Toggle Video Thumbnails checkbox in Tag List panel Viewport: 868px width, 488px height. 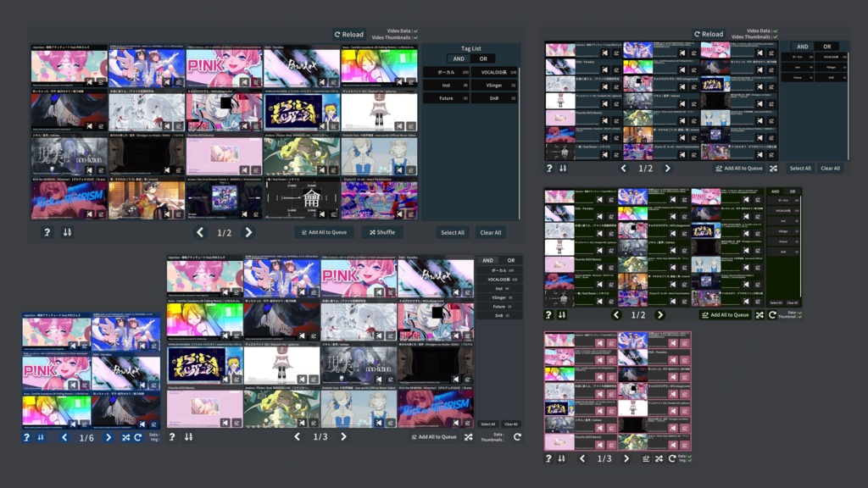(x=415, y=37)
